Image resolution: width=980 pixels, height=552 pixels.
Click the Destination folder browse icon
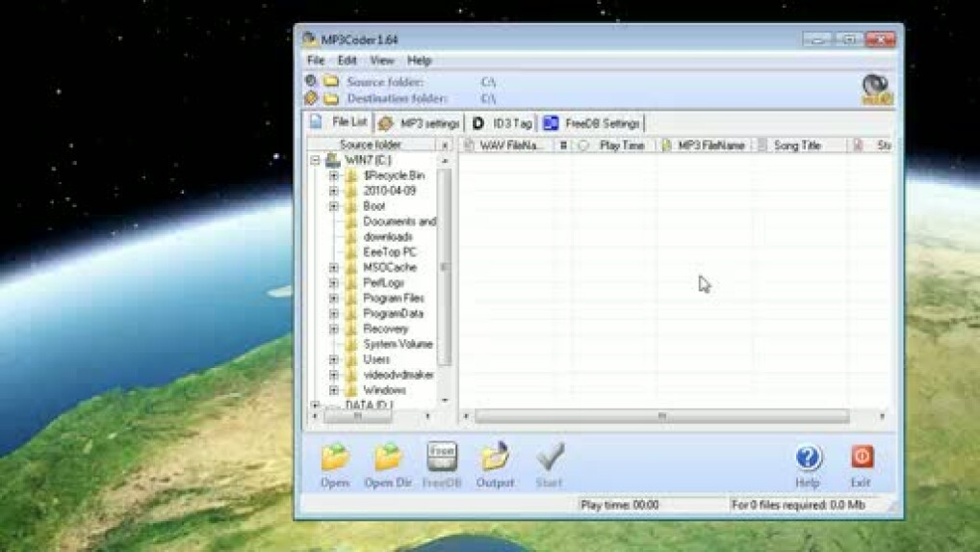click(x=330, y=98)
